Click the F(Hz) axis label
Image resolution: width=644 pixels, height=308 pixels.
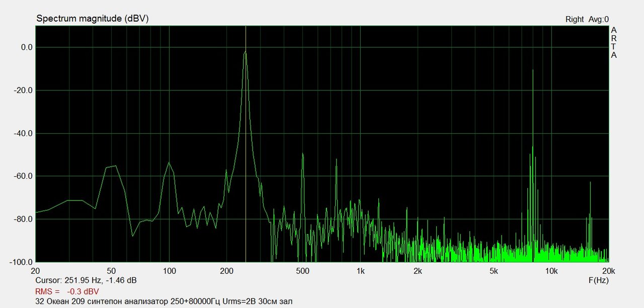pyautogui.click(x=598, y=280)
